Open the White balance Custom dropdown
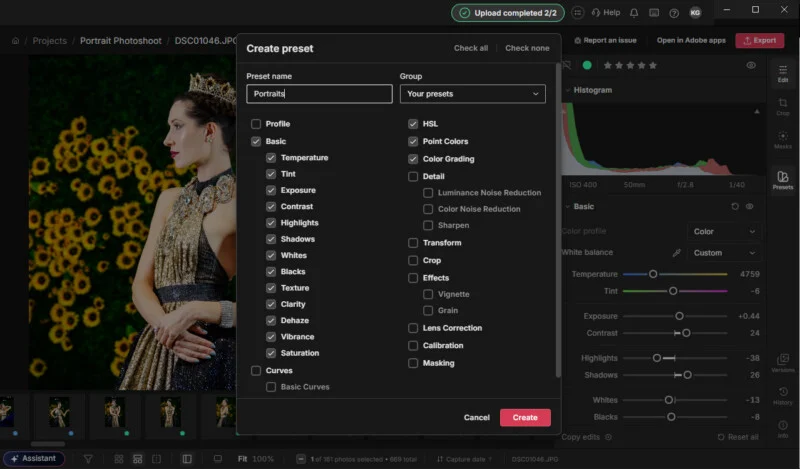The image size is (800, 469). [723, 253]
